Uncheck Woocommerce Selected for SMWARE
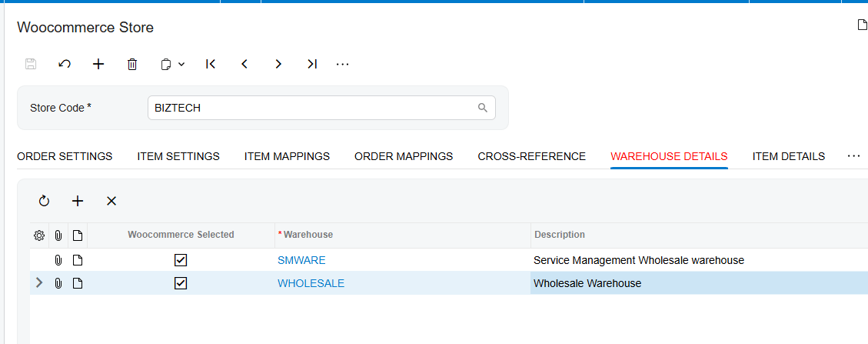The height and width of the screenshot is (344, 868). 181,260
